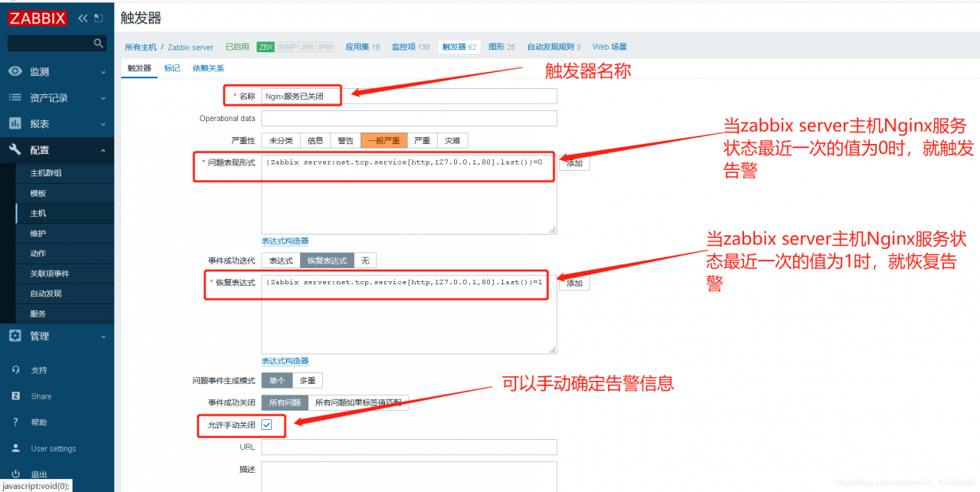Open 所有主机 breadcrumb link
The image size is (980, 492).
(140, 47)
